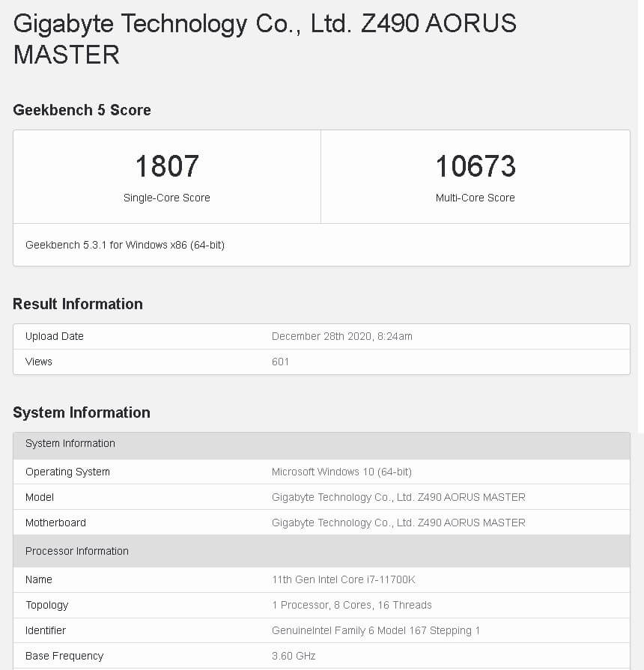Viewport: 644px width, 670px height.
Task: Click the 'Upload Date' row label
Action: [x=54, y=336]
